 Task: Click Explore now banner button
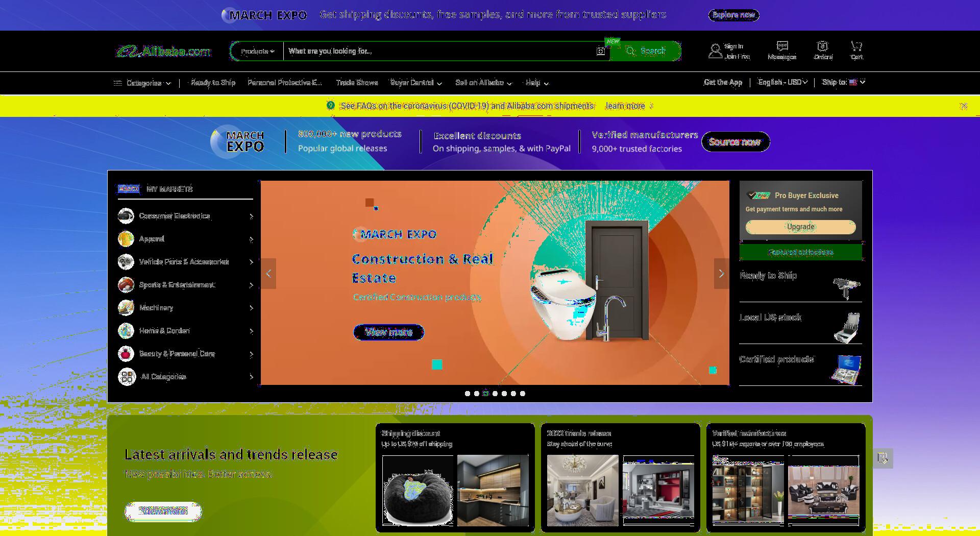pyautogui.click(x=733, y=15)
